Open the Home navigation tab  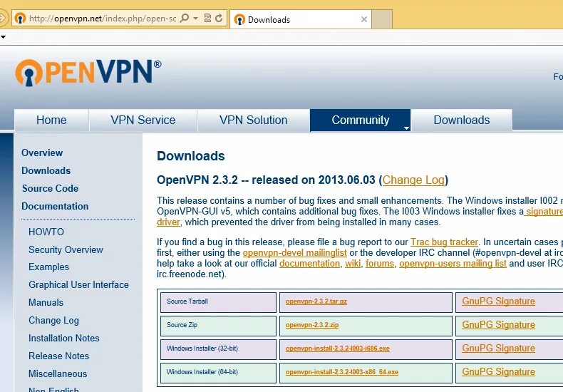(x=51, y=120)
